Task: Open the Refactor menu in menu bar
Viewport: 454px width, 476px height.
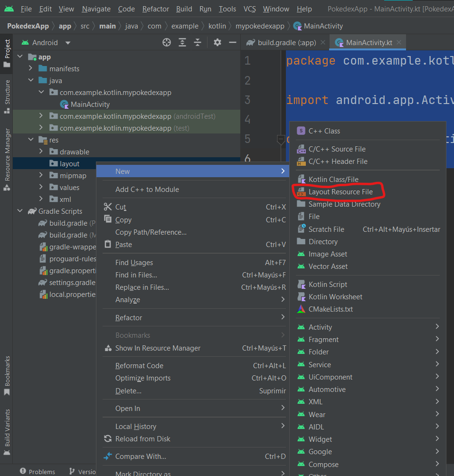Action: 156,9
